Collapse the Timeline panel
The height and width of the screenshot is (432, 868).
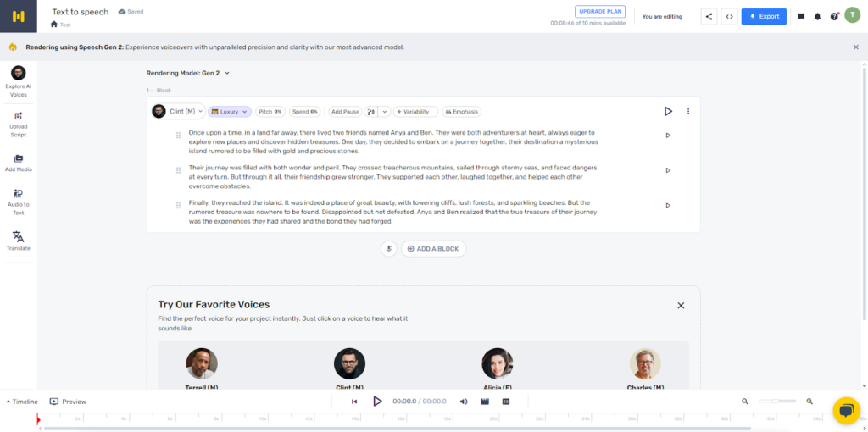click(22, 402)
